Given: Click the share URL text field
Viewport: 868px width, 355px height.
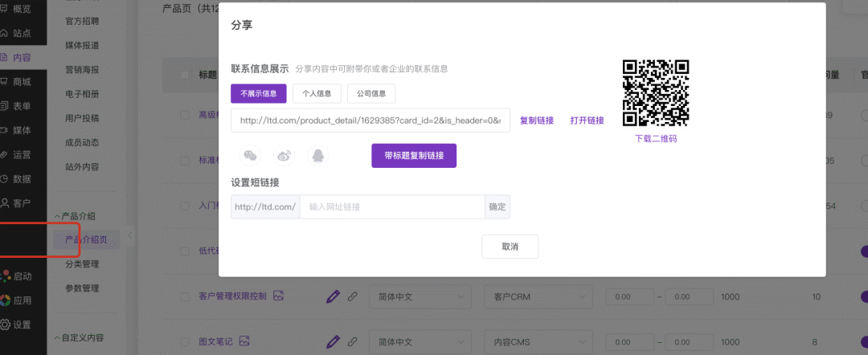Looking at the screenshot, I should point(371,120).
